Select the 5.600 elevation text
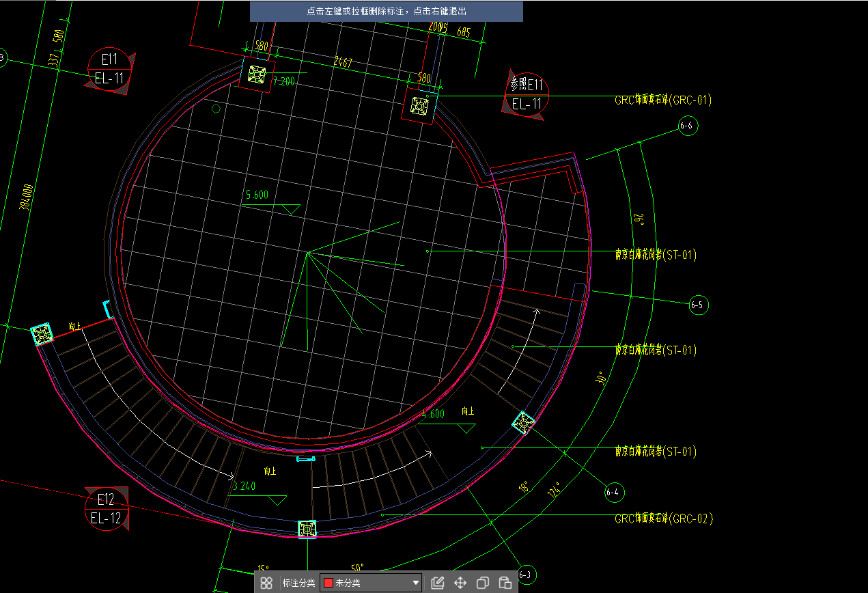 pos(257,195)
